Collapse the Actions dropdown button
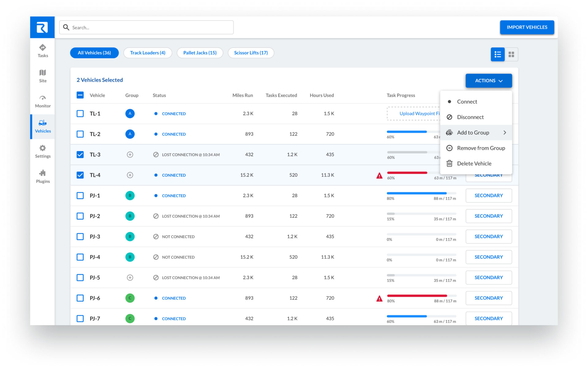The image size is (588, 369). 488,81
